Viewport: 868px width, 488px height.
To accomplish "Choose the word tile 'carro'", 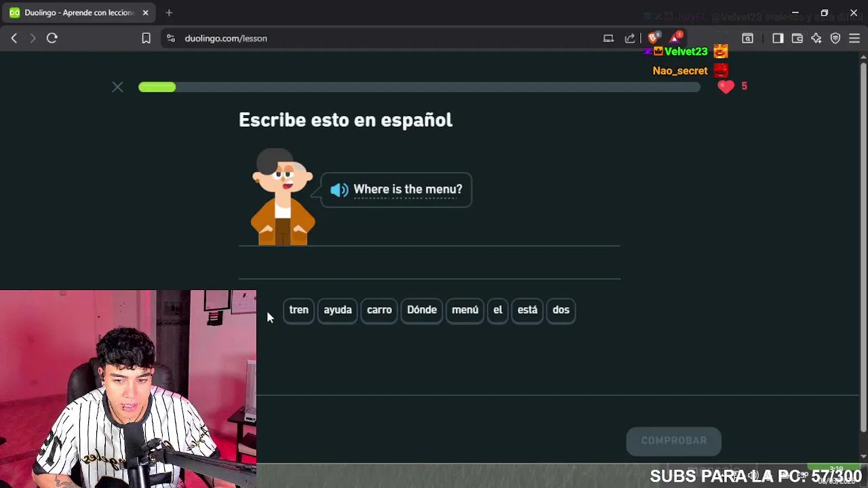I will [379, 310].
